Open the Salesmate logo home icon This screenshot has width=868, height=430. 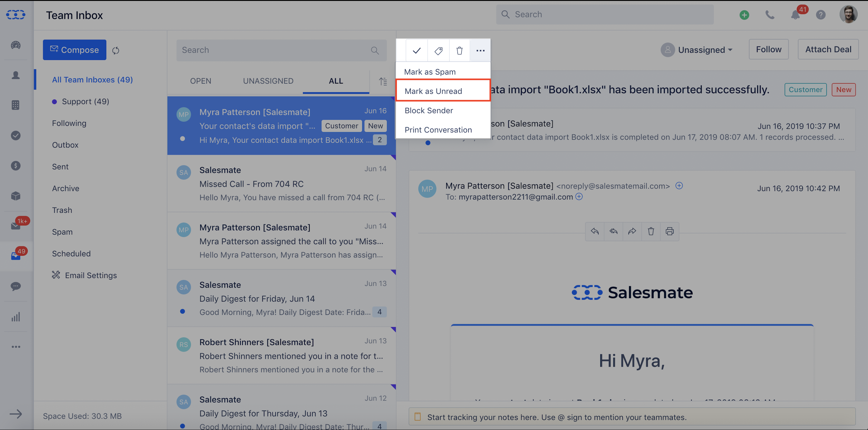pyautogui.click(x=15, y=15)
